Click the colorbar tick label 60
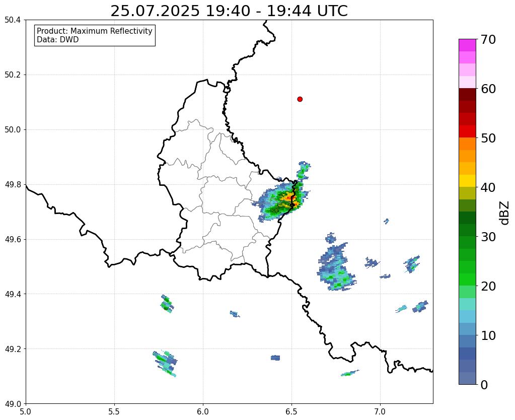 click(488, 89)
